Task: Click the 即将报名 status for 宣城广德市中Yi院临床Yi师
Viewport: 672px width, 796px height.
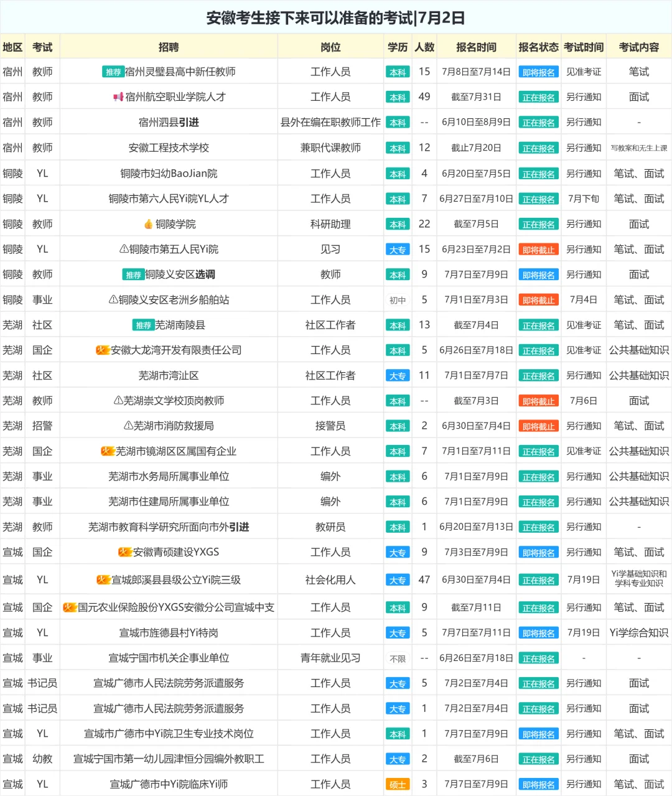Action: pyautogui.click(x=538, y=785)
